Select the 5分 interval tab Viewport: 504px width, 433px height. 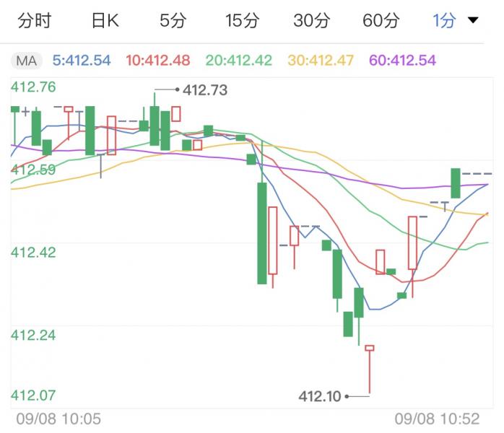pyautogui.click(x=173, y=21)
